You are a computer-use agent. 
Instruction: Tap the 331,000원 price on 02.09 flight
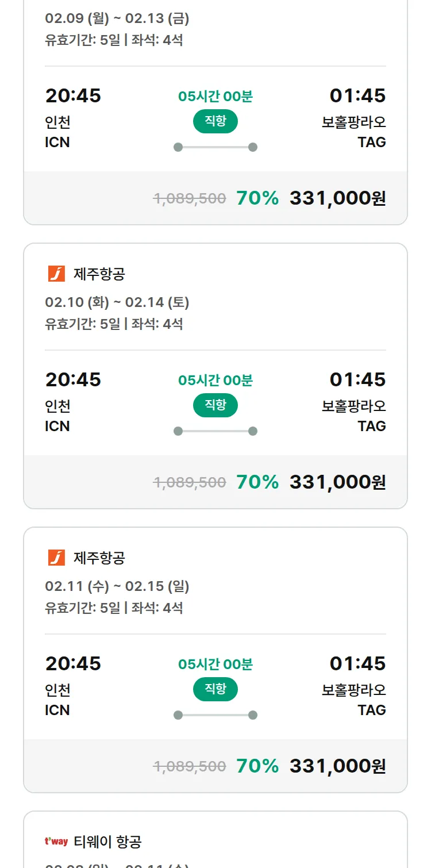coord(337,198)
